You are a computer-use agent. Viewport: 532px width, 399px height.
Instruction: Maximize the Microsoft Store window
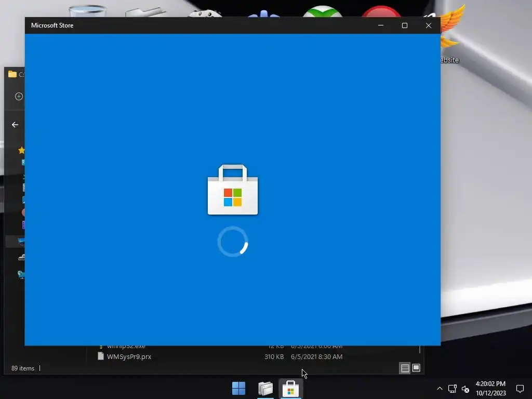[x=404, y=25]
